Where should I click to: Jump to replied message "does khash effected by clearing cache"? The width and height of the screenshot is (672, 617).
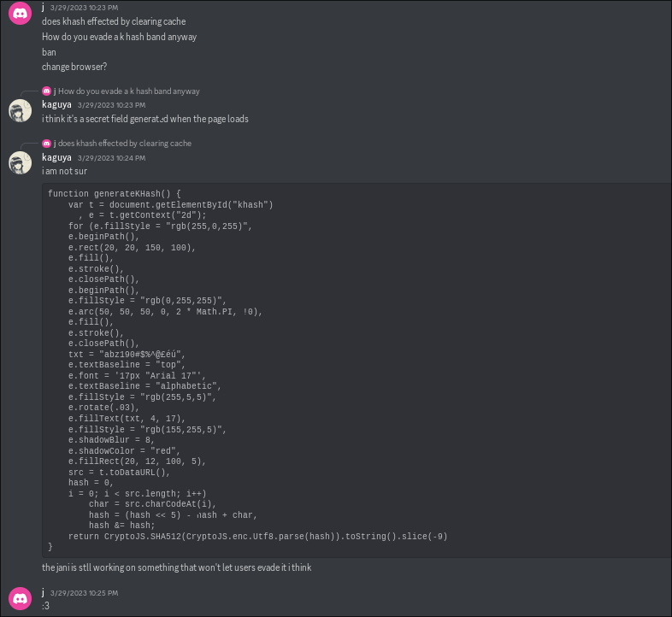125,144
